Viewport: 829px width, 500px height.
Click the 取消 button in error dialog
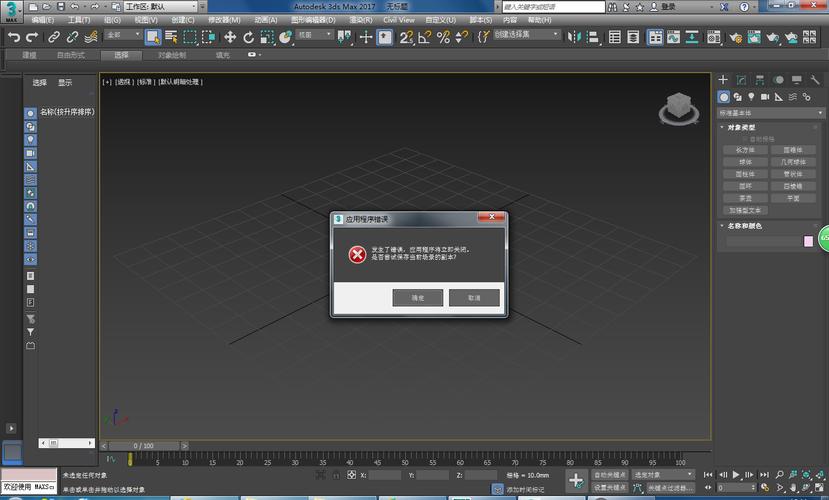(x=474, y=298)
